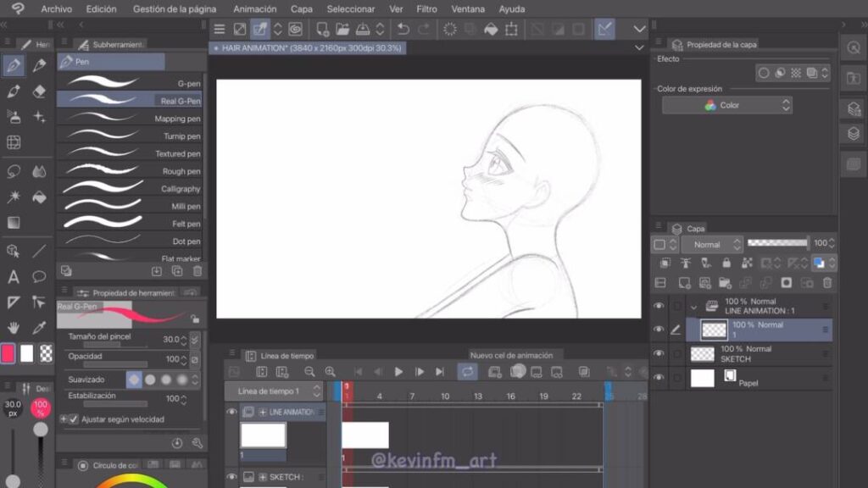Screen dimensions: 868x488
Task: Select the transparent color swatch
Action: 46,353
